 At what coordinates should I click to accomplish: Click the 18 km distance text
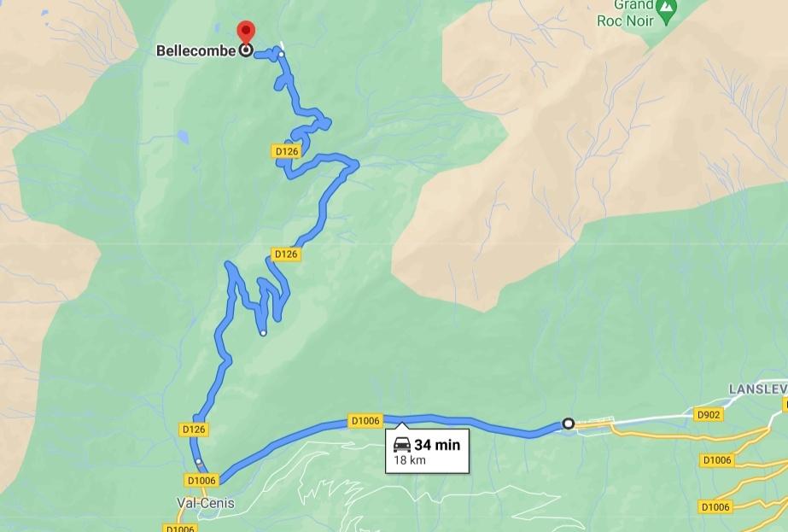(x=410, y=460)
